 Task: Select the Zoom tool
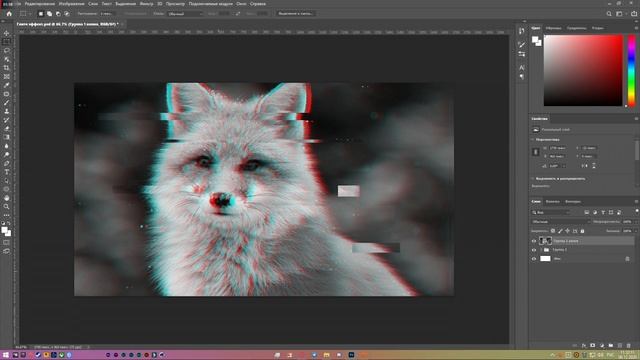point(7,207)
